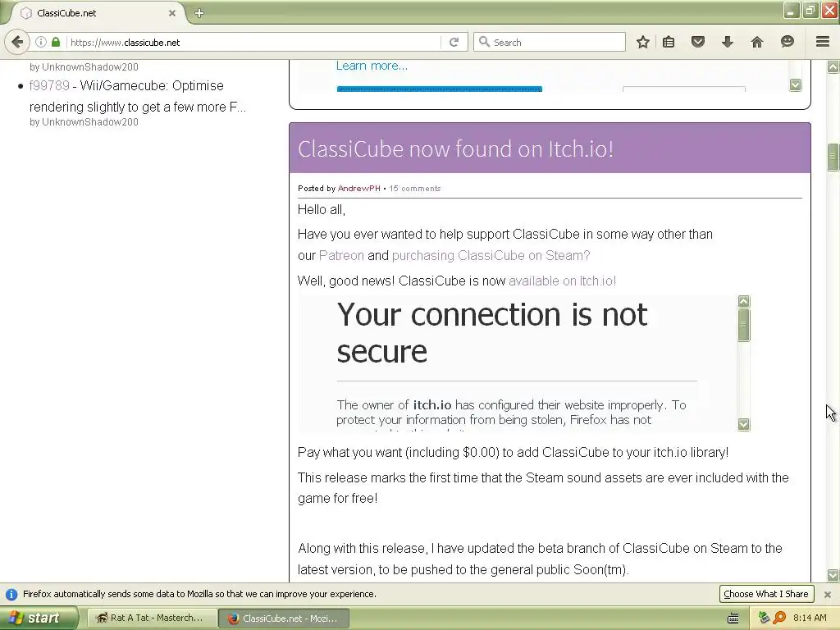840x630 pixels.
Task: Dismiss the Mozilla data notification bar
Action: 827,595
